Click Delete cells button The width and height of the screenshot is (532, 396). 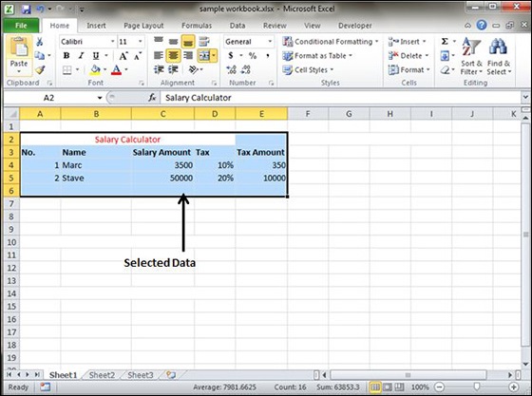[408, 56]
